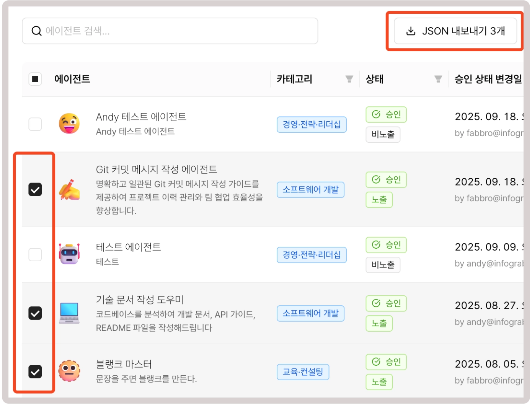
Task: Click 노출 badge in 기술 문서 작성 도우미 row
Action: pos(379,323)
